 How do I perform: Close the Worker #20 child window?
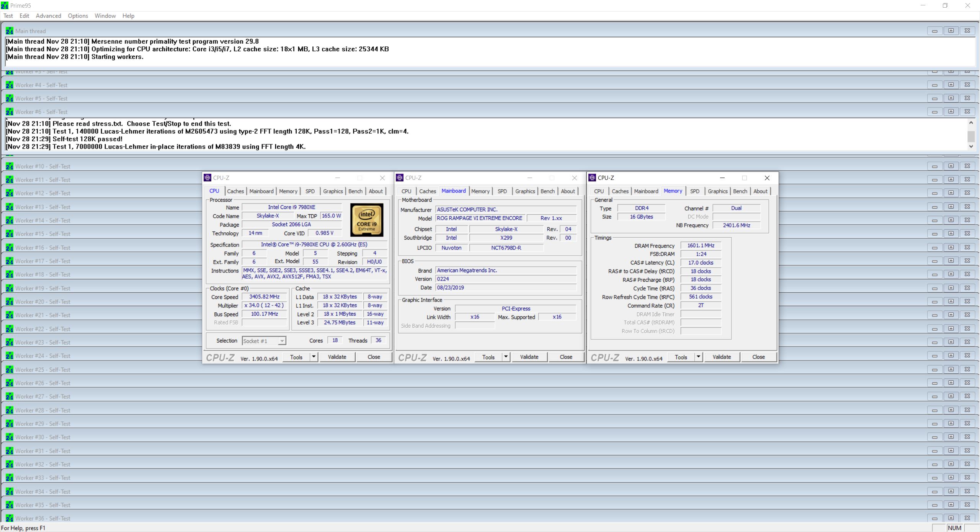pos(967,302)
